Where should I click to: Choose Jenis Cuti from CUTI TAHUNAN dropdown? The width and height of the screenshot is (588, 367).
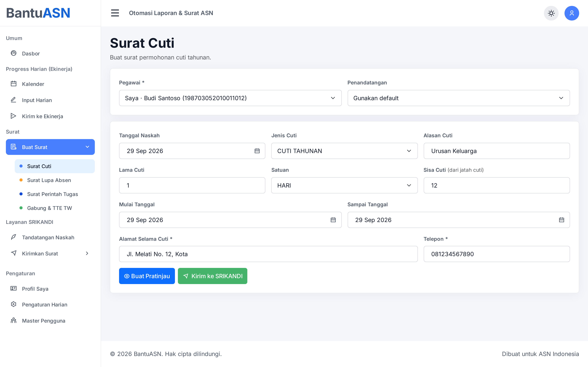click(x=344, y=151)
